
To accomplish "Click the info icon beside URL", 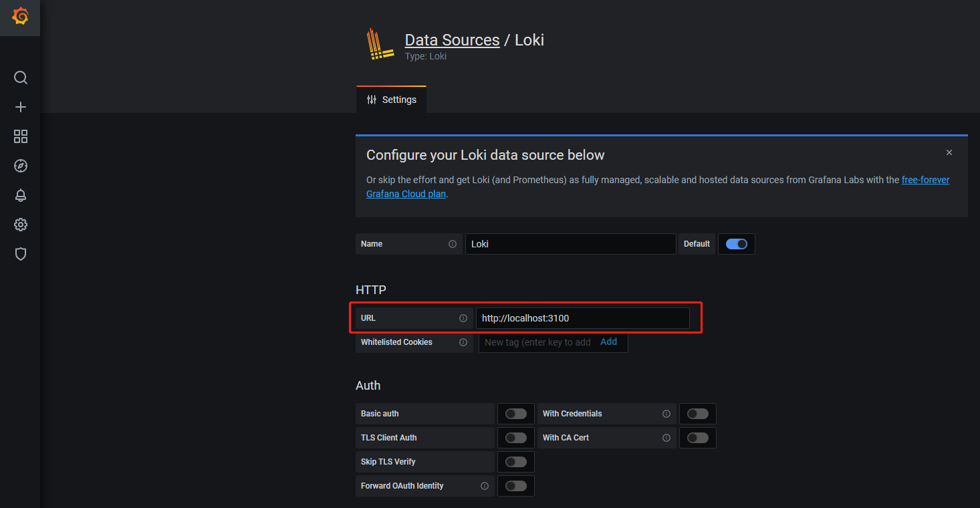I will tap(463, 318).
